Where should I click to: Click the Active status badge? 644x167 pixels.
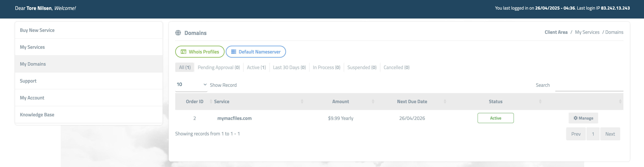(496, 118)
